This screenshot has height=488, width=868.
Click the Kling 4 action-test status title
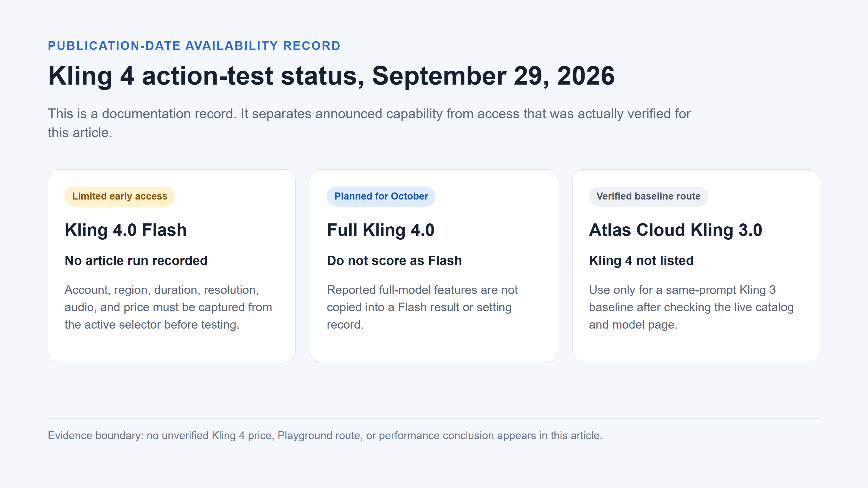click(331, 76)
